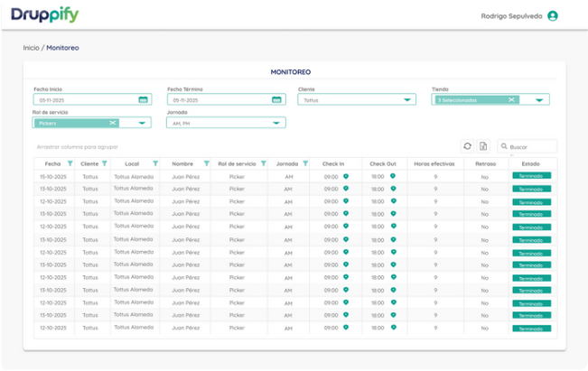Click the refresh table icon
588x371 pixels.
coord(467,146)
